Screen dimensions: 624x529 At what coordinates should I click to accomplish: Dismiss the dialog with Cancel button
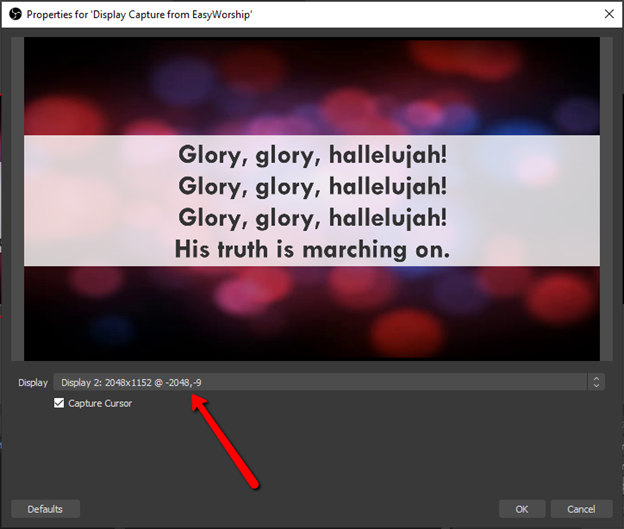tap(581, 509)
